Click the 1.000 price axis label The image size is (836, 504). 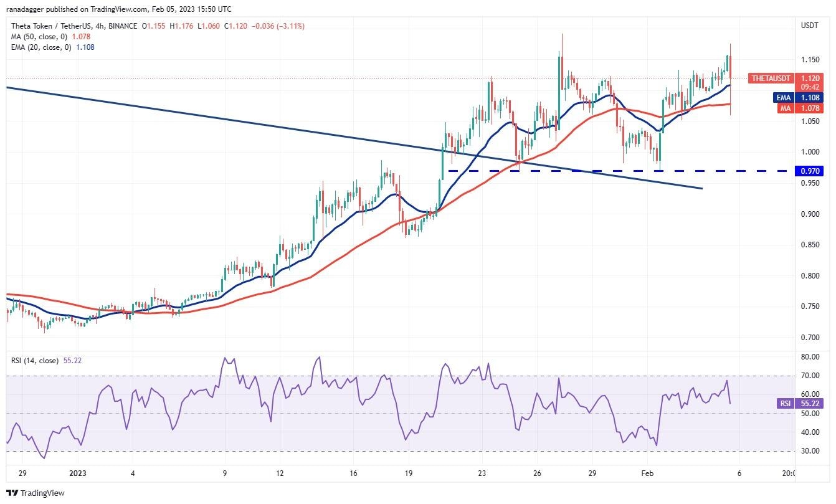tap(810, 152)
